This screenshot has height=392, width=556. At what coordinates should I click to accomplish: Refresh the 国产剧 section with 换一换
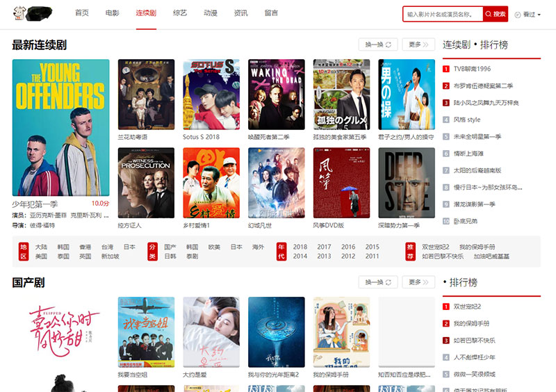(378, 282)
